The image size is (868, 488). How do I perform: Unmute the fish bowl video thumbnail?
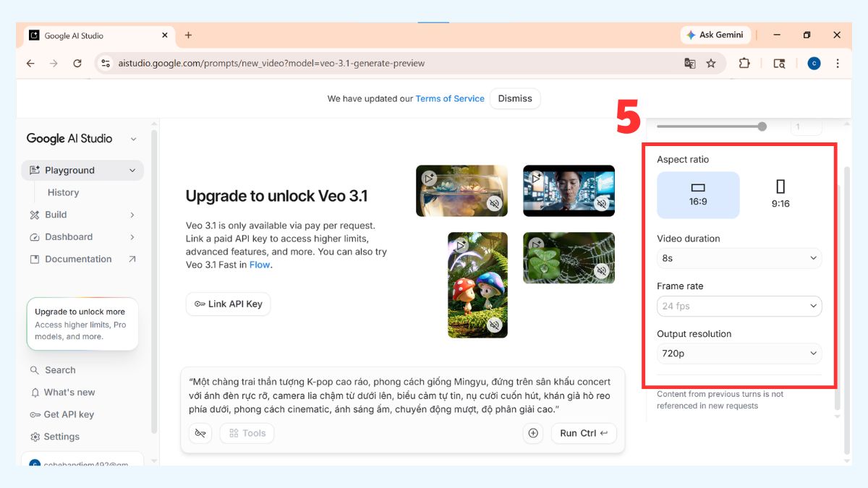494,205
